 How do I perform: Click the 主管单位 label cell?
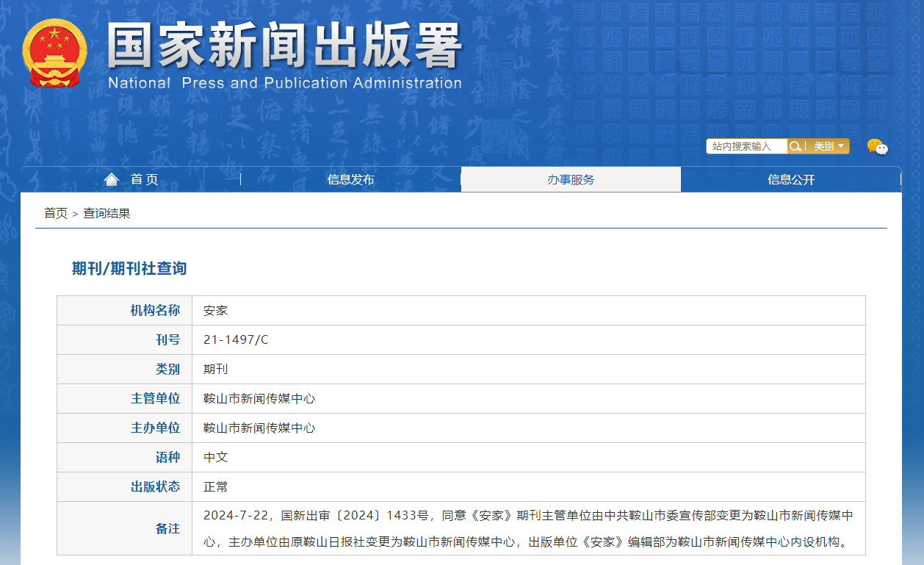125,398
